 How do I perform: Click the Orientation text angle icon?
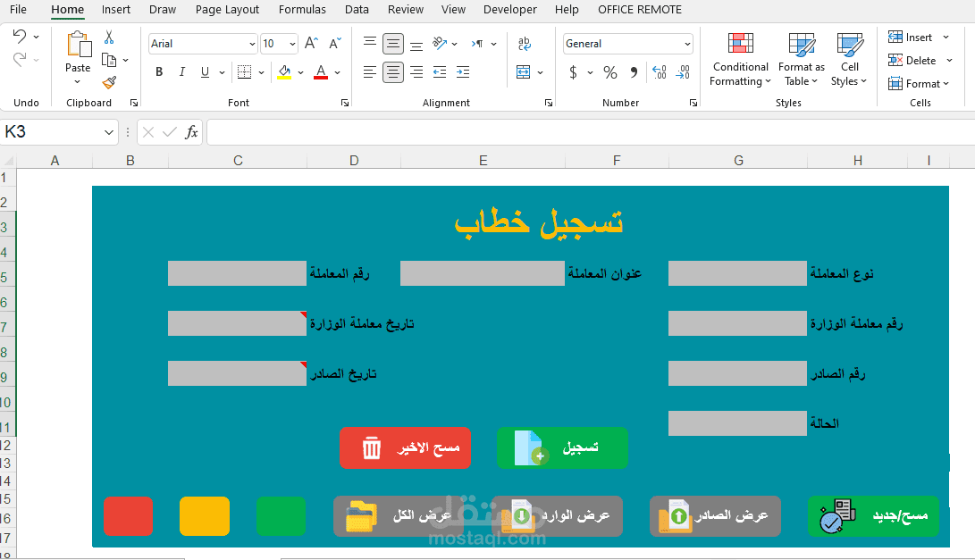(x=441, y=44)
